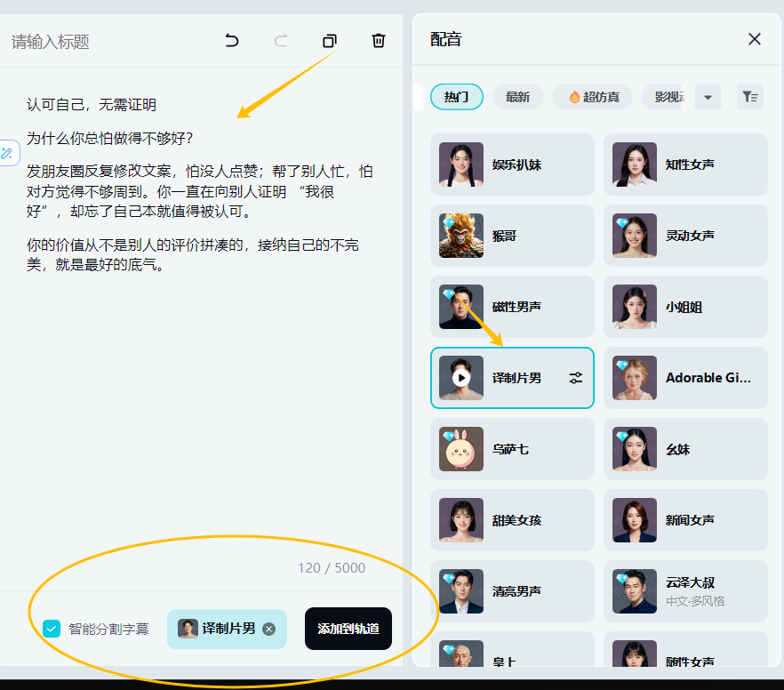Choose the 新闻女声 voice
The height and width of the screenshot is (690, 784).
[x=684, y=520]
